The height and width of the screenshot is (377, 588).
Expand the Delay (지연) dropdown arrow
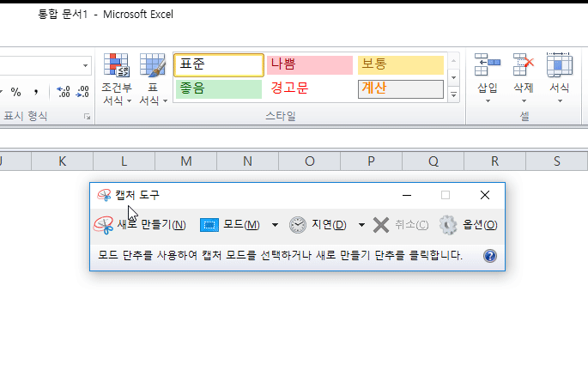pyautogui.click(x=361, y=225)
